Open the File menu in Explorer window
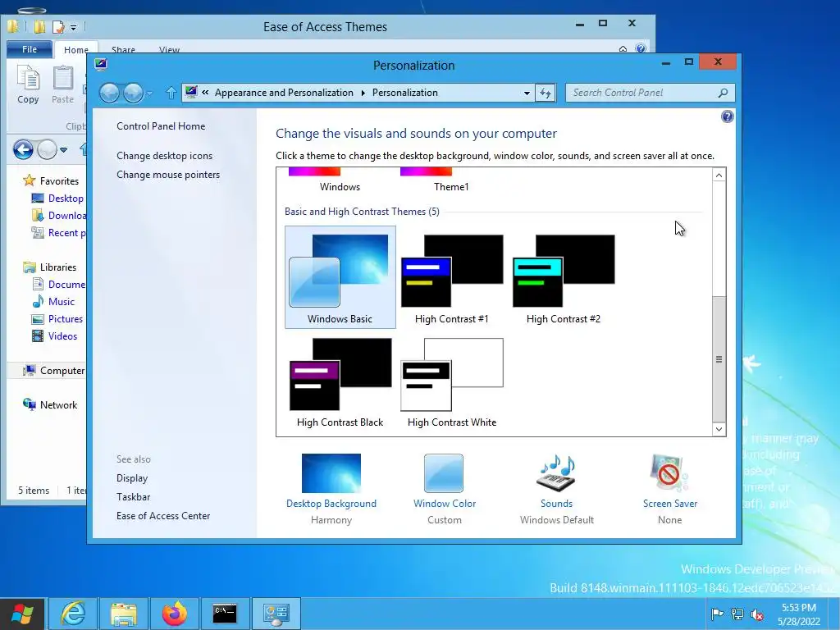 pyautogui.click(x=30, y=49)
